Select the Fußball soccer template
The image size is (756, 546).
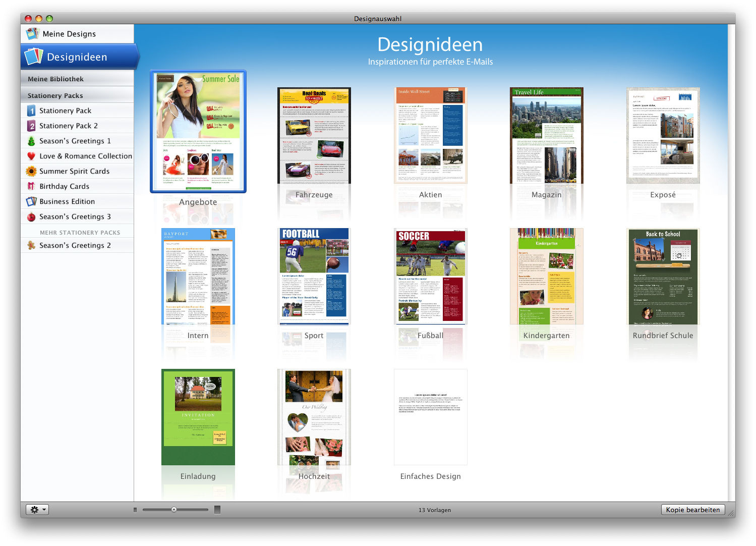(x=431, y=277)
